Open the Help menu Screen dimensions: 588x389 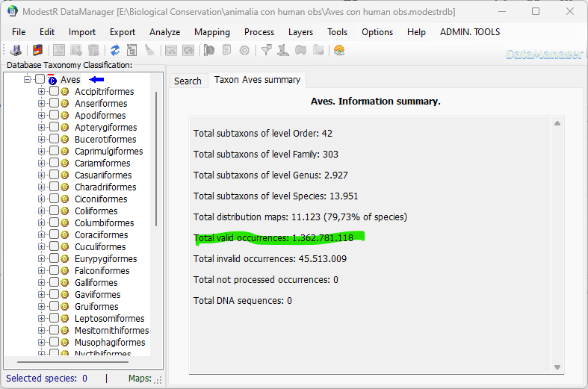tap(416, 32)
